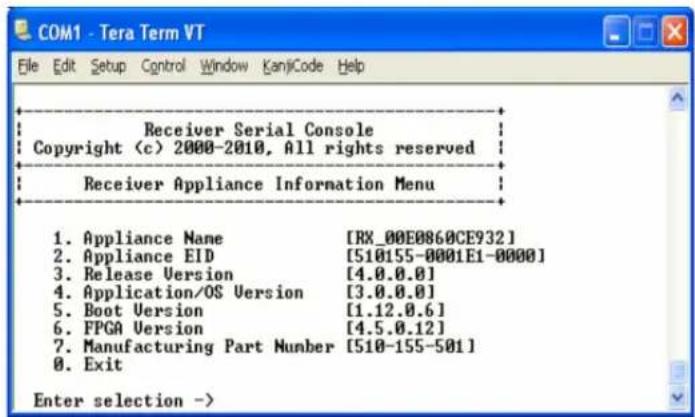Minimize the Tera Term window
The image size is (695, 417).
[616, 31]
